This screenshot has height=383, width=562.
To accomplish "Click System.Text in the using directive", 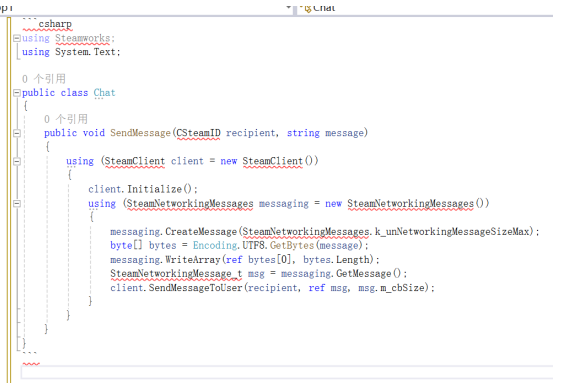I will point(85,52).
